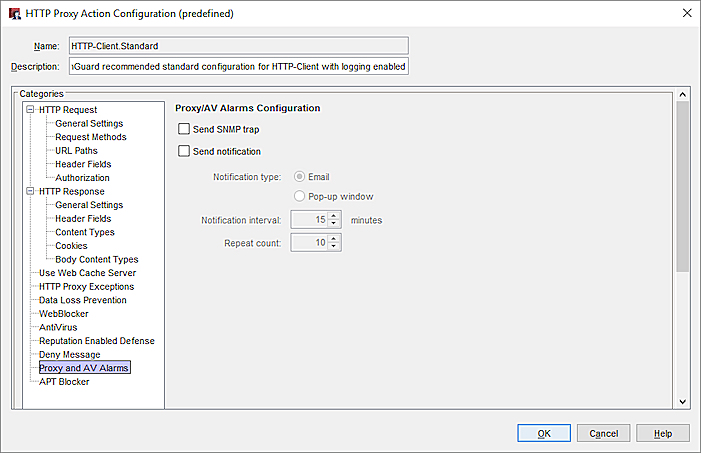Select URL Paths category
The image size is (701, 453).
coord(76,151)
